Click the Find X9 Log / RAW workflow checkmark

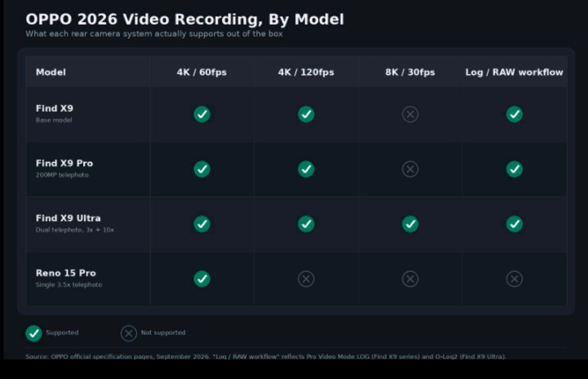tap(514, 114)
